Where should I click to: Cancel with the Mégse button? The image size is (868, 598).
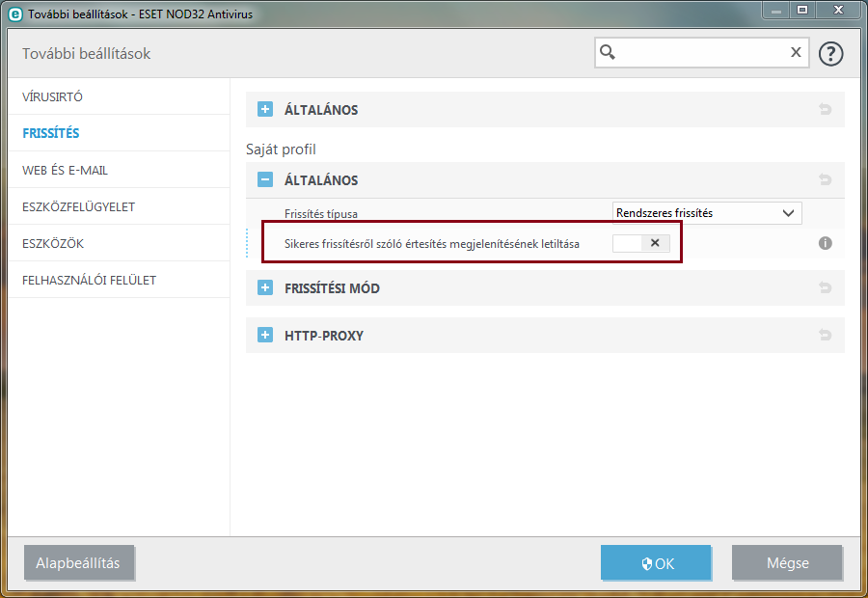tap(787, 562)
